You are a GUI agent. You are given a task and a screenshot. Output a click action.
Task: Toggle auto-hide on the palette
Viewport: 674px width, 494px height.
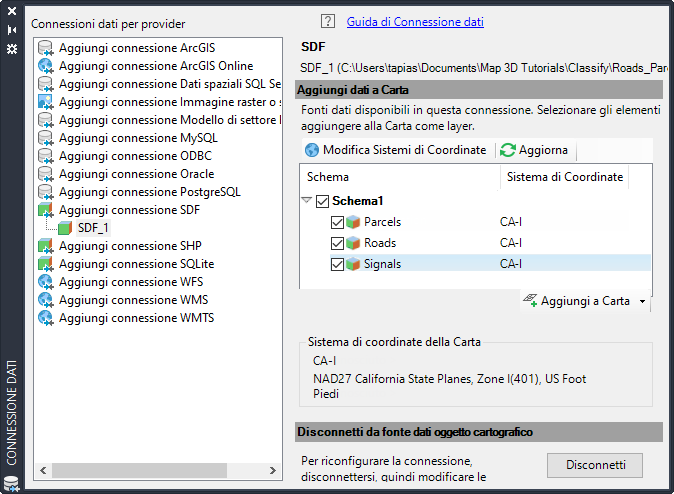[x=12, y=30]
